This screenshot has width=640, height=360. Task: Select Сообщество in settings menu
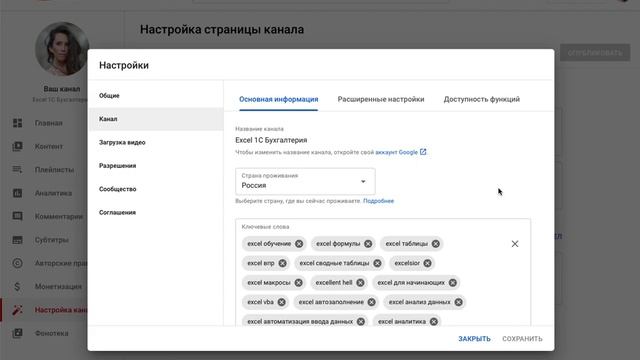tap(156, 189)
